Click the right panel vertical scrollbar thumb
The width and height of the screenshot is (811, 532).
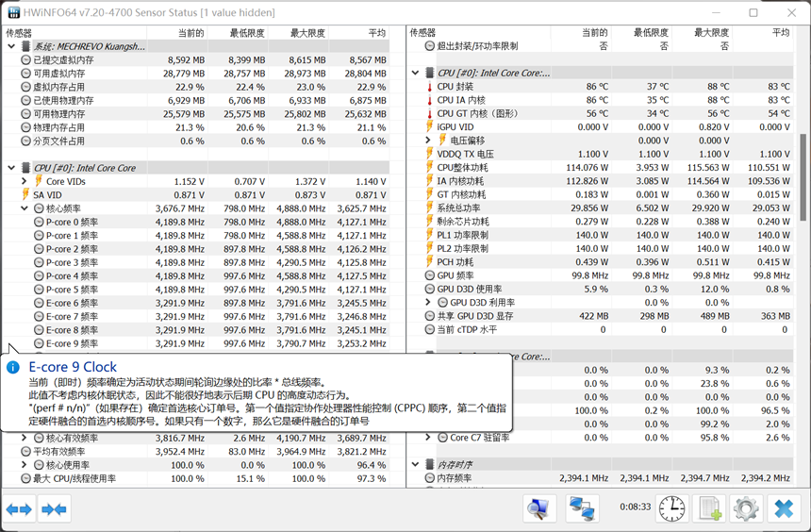tap(803, 177)
